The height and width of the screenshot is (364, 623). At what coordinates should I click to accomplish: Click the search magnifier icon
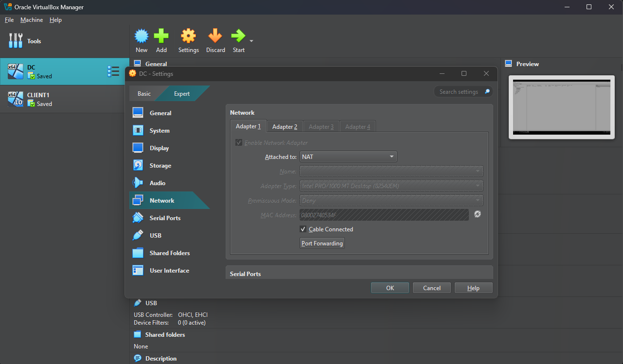(x=487, y=92)
